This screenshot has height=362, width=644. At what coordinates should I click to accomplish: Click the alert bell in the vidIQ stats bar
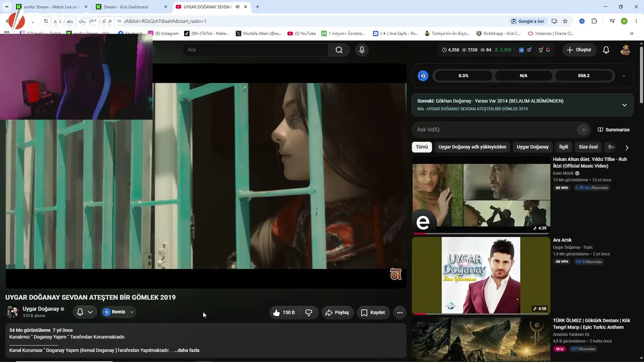(548, 50)
